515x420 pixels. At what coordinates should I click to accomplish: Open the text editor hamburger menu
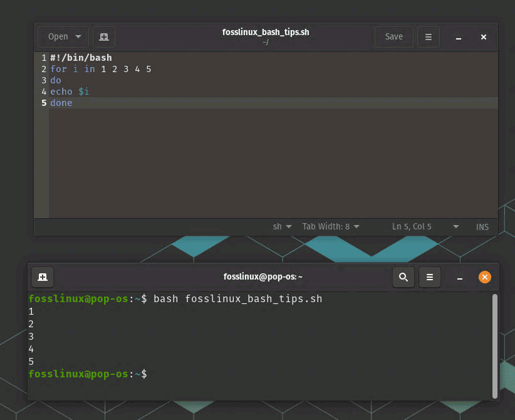(429, 37)
